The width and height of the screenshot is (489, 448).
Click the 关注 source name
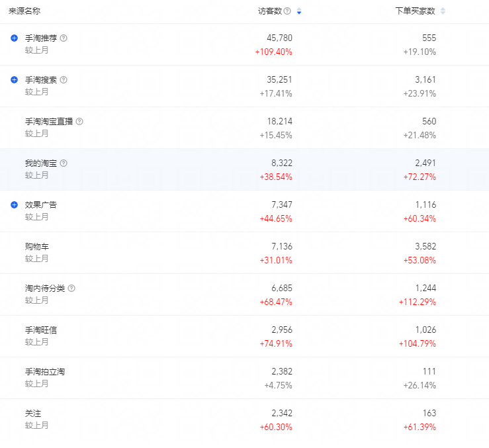33,414
